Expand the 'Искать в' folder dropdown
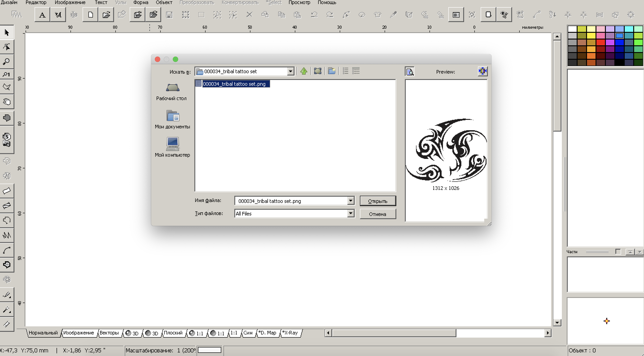The height and width of the screenshot is (356, 644). tap(290, 72)
